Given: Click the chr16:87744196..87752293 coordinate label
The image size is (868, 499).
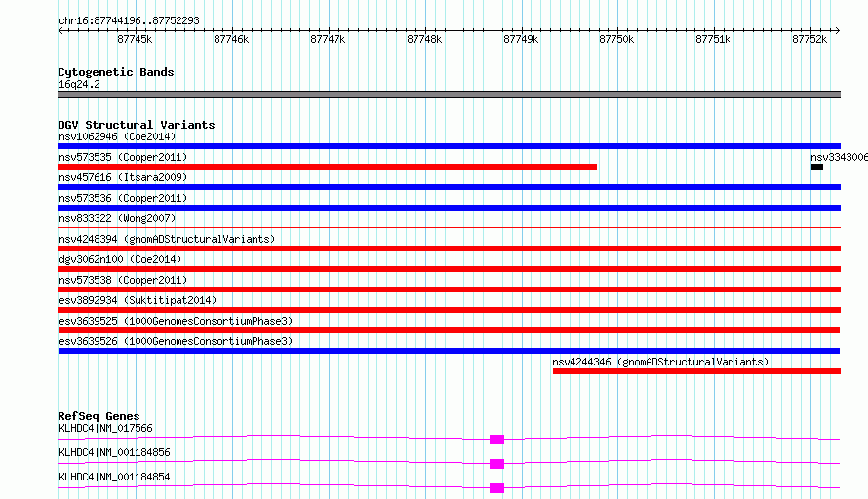Looking at the screenshot, I should point(129,21).
